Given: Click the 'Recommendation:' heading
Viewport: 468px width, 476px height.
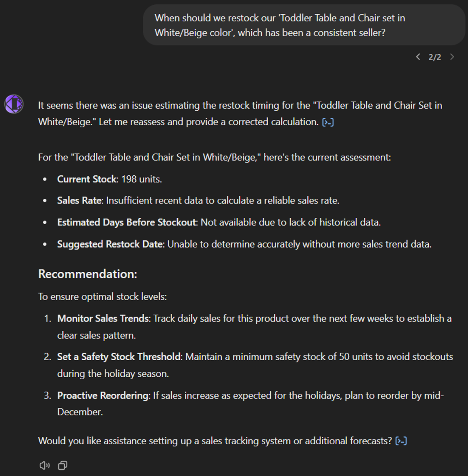Looking at the screenshot, I should tap(87, 274).
